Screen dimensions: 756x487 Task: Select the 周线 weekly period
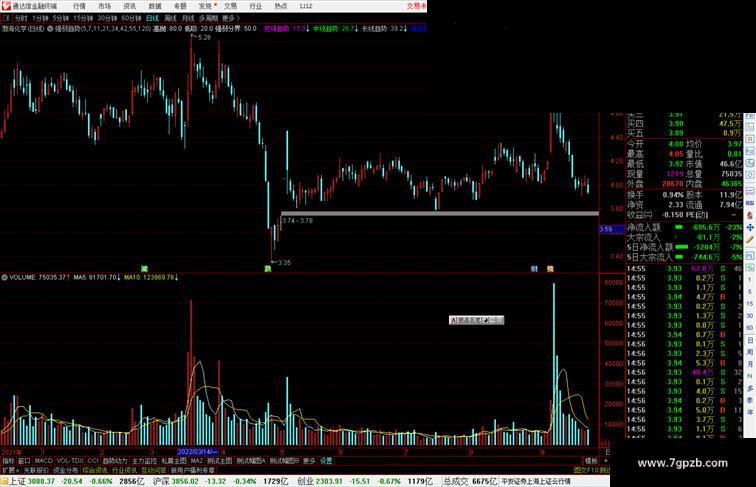coord(170,18)
